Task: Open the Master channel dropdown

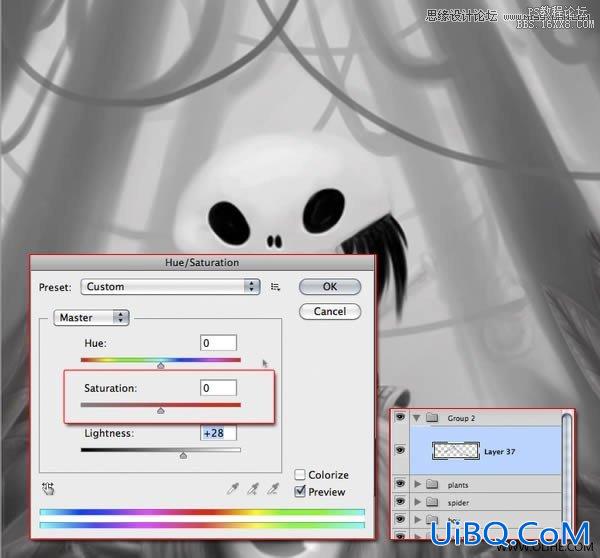Action: [91, 318]
